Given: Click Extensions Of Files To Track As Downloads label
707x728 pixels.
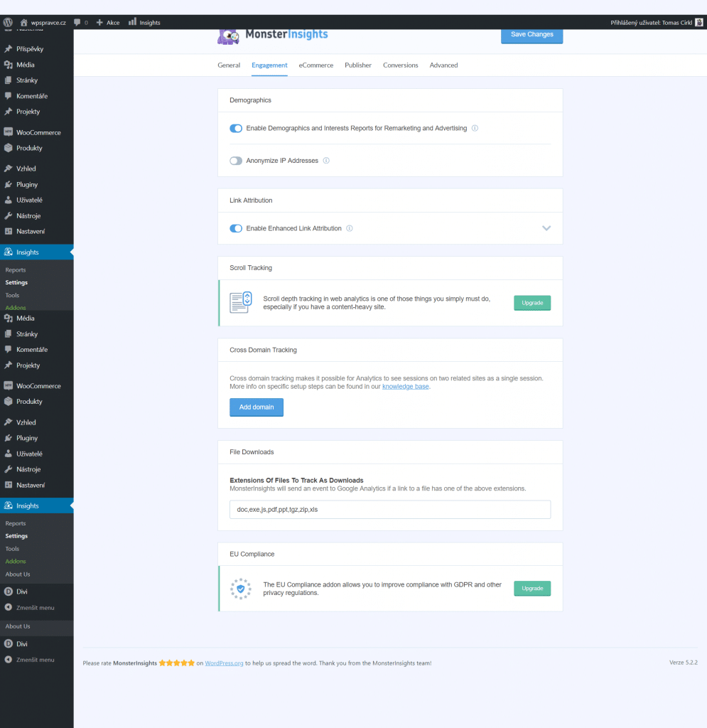Looking at the screenshot, I should pos(296,480).
